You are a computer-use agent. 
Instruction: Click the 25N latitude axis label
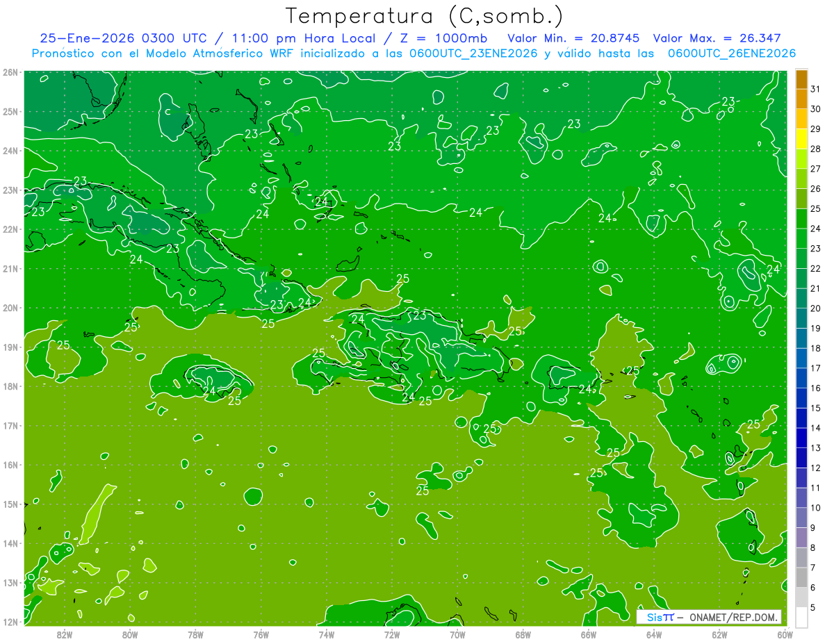[x=10, y=111]
